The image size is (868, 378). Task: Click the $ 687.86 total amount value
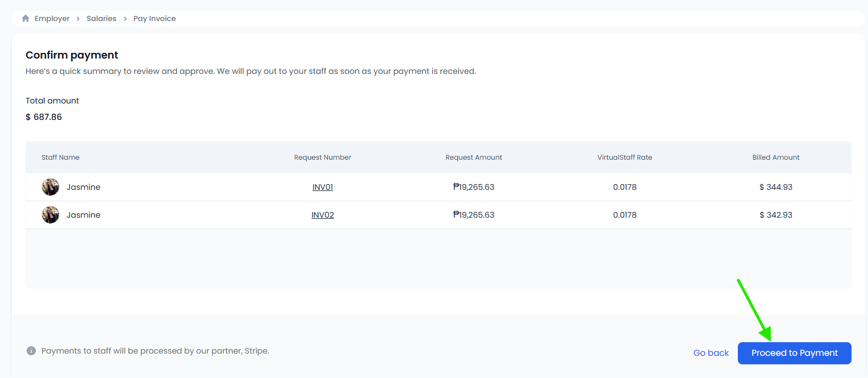coord(44,117)
